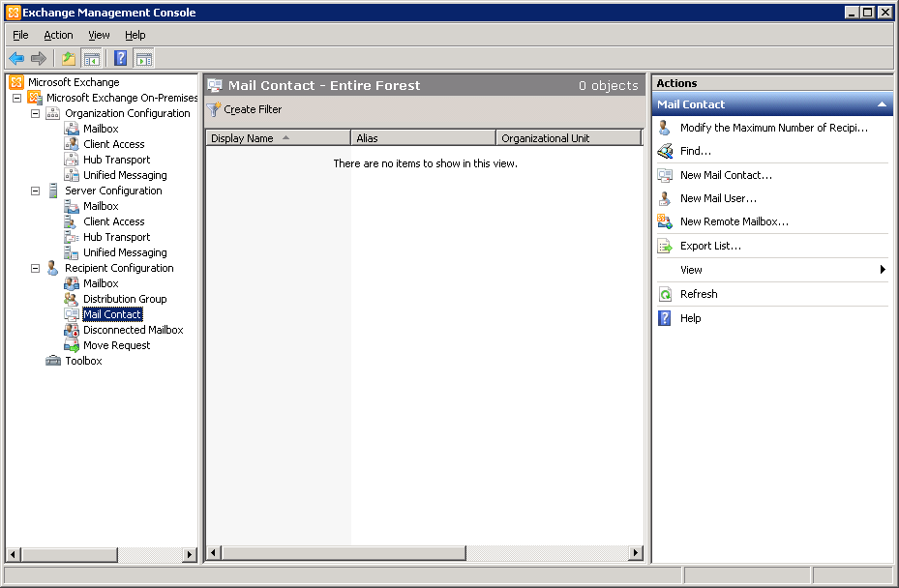Click the Modify Maximum Recipients action icon
899x588 pixels.
(x=665, y=128)
